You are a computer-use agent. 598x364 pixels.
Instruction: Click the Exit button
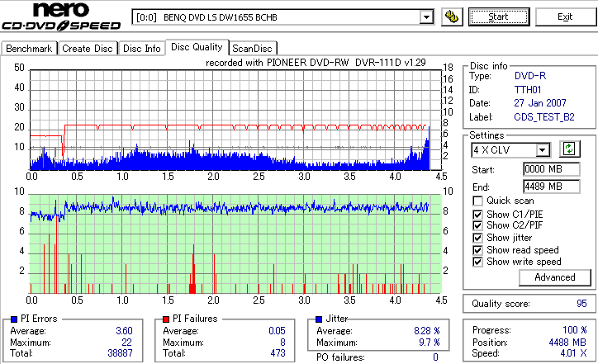[x=565, y=17]
